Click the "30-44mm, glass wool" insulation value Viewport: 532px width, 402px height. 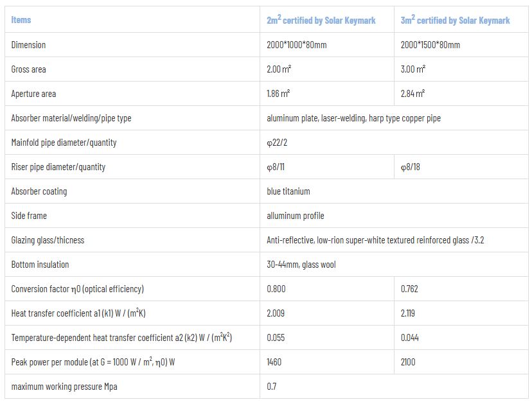(301, 265)
